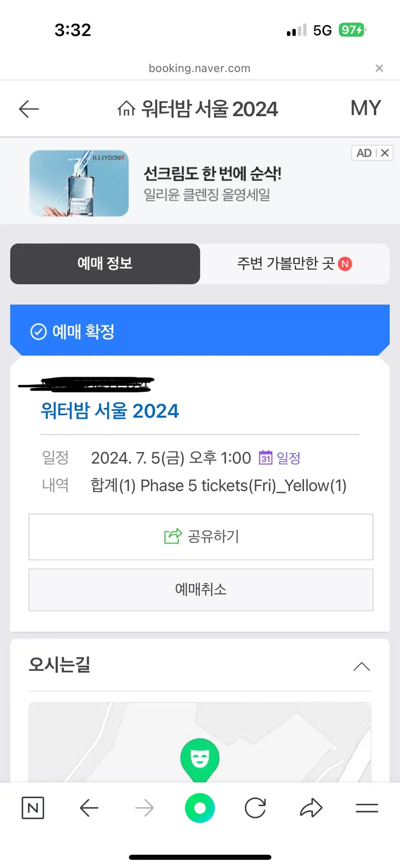Open the ILLIYOON cleansing ad image

pyautogui.click(x=79, y=183)
